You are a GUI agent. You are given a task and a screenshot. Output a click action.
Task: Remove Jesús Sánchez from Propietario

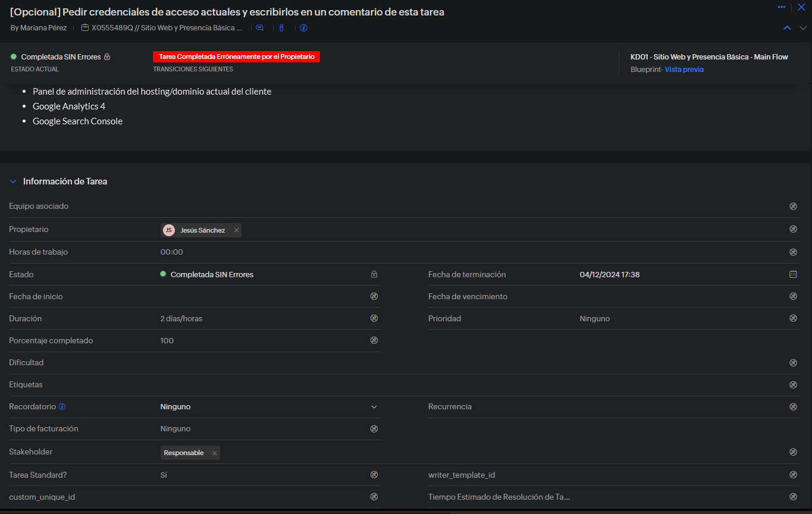pyautogui.click(x=236, y=230)
